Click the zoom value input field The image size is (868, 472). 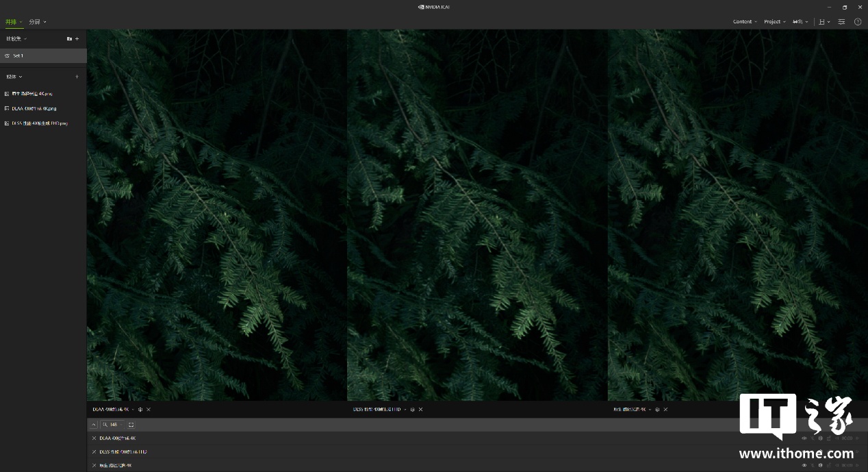click(x=114, y=425)
